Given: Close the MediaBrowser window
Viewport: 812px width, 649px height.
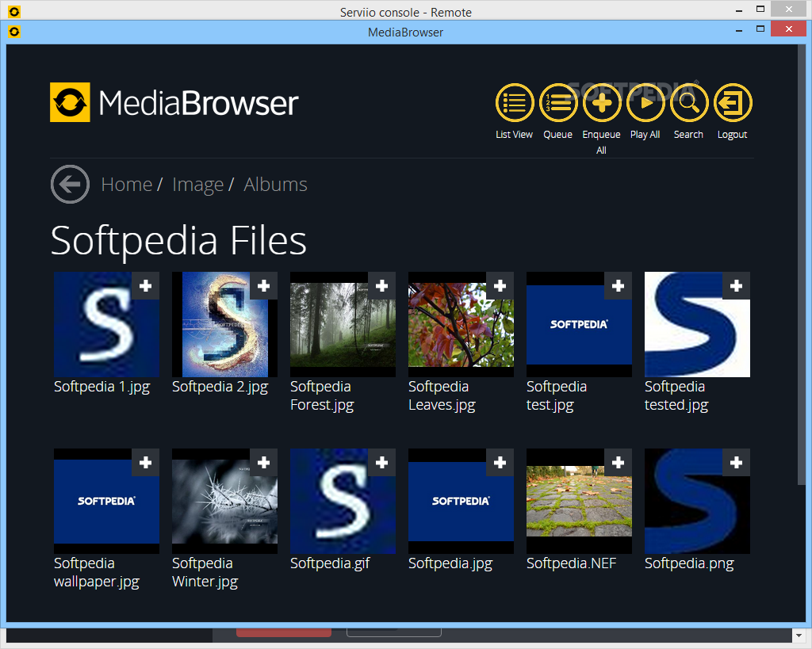Looking at the screenshot, I should (x=788, y=29).
